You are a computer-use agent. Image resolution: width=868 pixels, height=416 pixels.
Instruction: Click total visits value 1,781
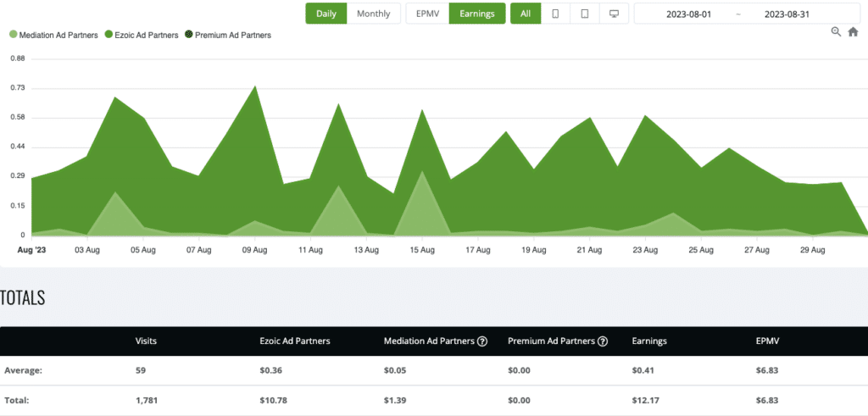(x=147, y=400)
